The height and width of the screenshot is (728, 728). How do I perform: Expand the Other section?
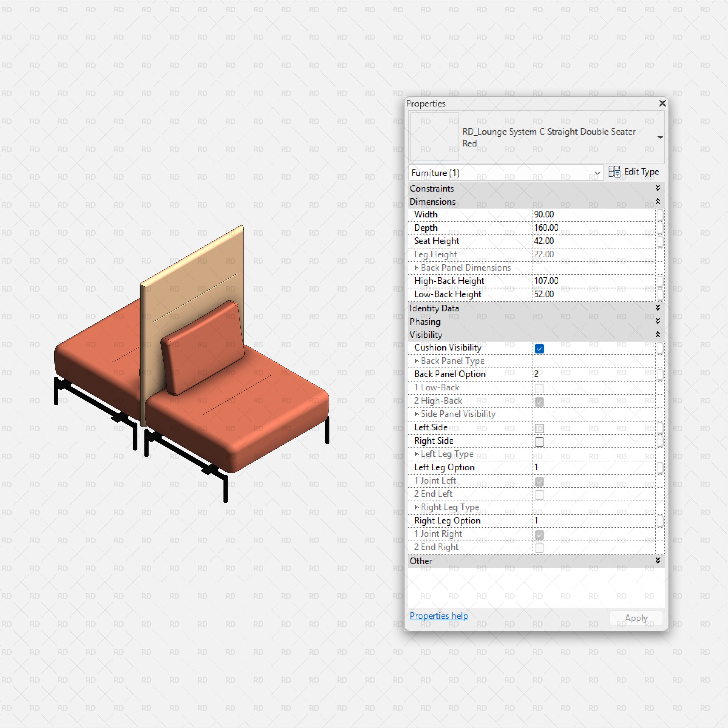coord(657,561)
